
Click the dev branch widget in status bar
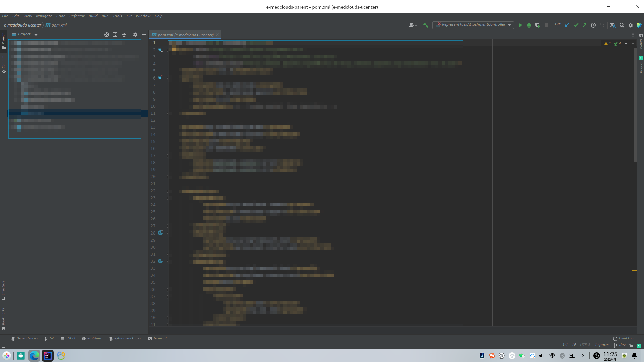tap(620, 345)
